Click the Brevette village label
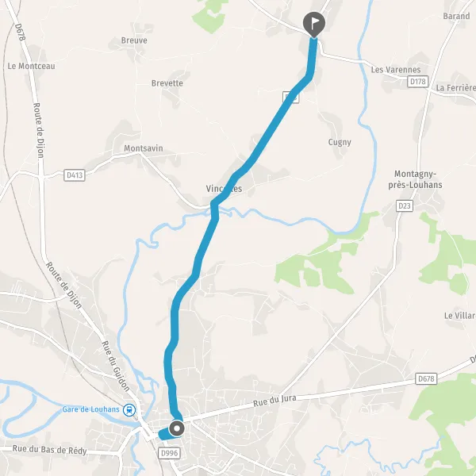The height and width of the screenshot is (476, 476). pyautogui.click(x=167, y=83)
